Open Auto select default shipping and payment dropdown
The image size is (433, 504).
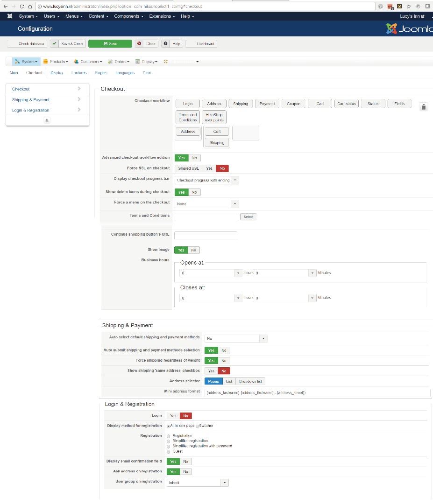pos(236,338)
